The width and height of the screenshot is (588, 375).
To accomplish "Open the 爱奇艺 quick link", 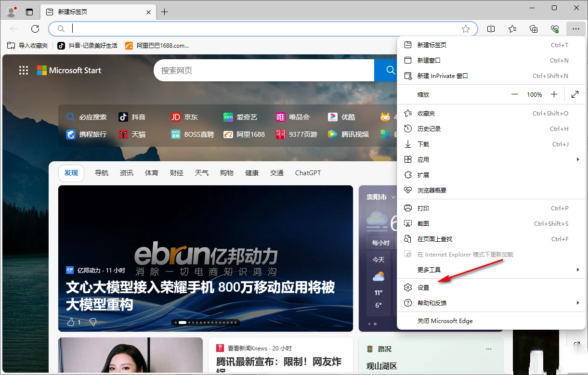I will (240, 117).
